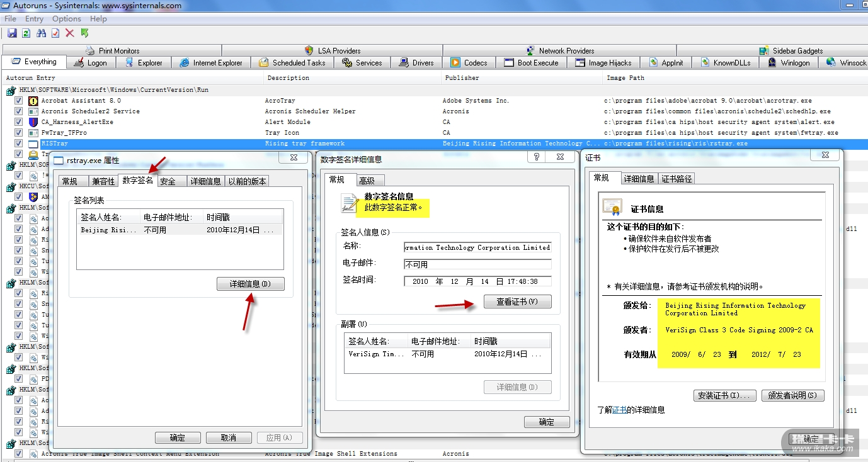This screenshot has height=462, width=868.
Task: Switch to the KnownDLLs tab
Action: click(x=726, y=62)
